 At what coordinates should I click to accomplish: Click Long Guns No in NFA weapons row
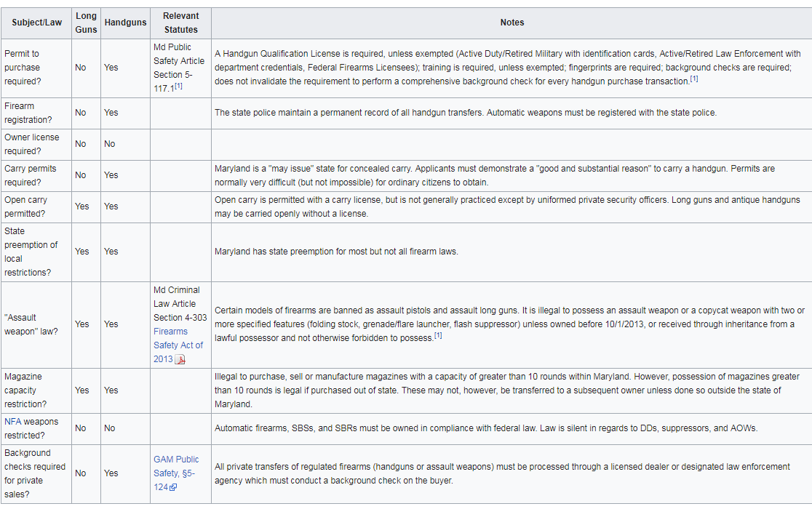[x=81, y=428]
